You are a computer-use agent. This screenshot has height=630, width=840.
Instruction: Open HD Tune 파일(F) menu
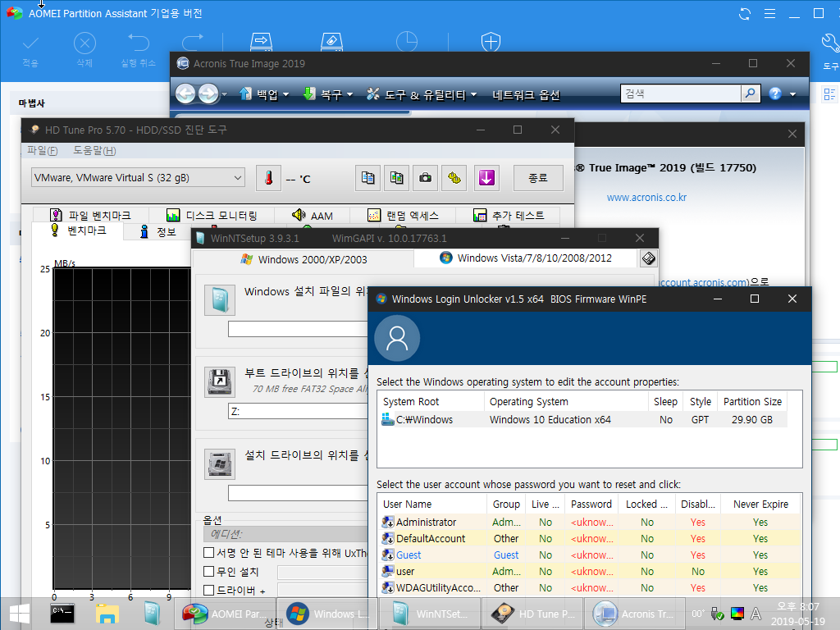click(43, 151)
